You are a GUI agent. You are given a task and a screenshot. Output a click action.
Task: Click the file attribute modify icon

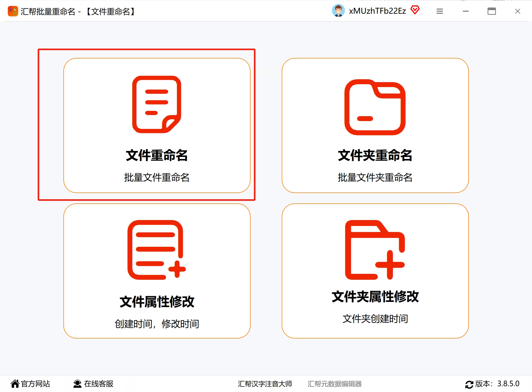point(156,250)
